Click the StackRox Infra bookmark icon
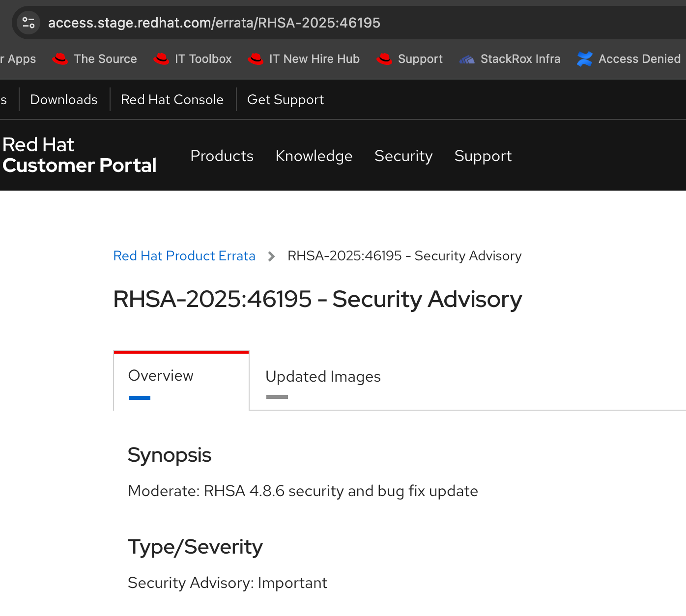Image resolution: width=686 pixels, height=616 pixels. pos(467,59)
